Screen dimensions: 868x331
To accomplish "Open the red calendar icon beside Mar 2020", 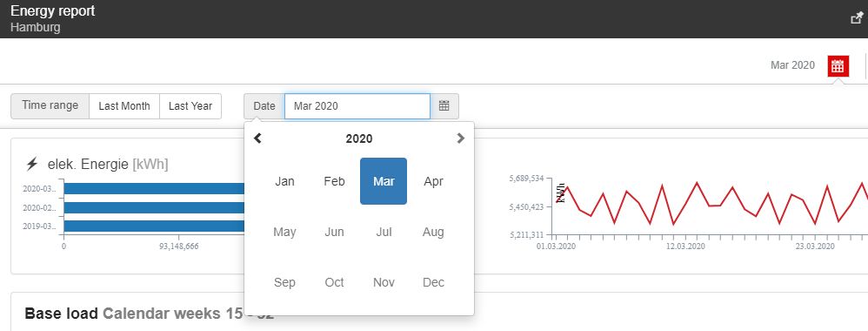I will point(838,66).
